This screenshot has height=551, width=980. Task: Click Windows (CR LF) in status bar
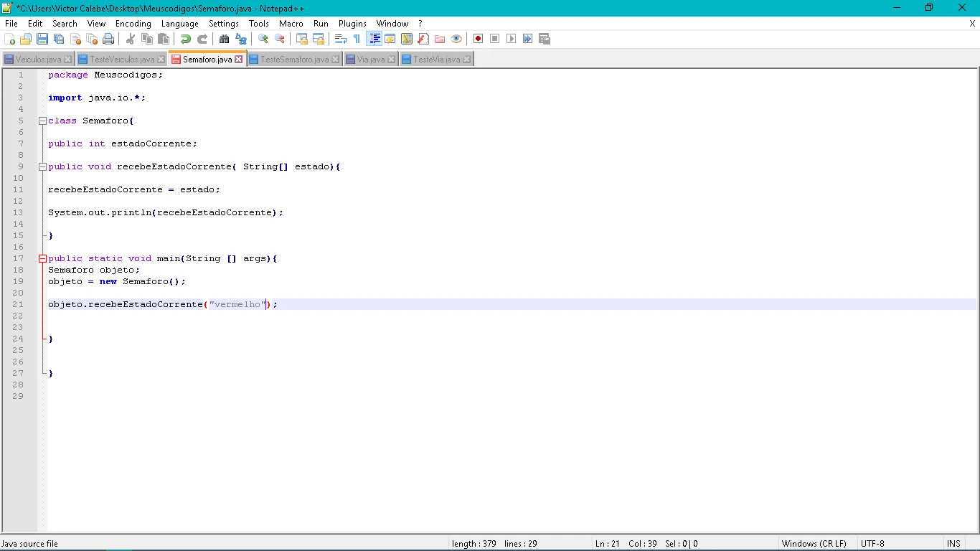pos(814,544)
